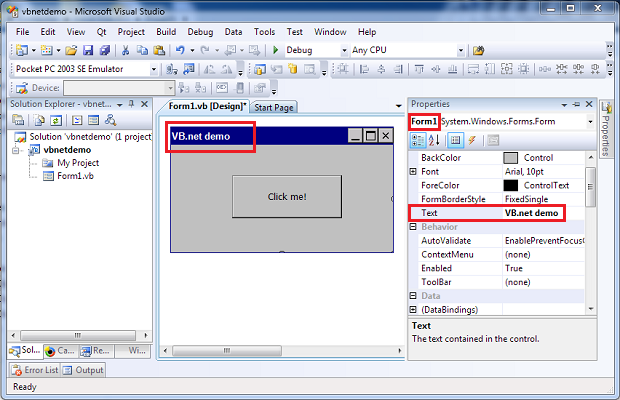
Task: Open the Tools menu
Action: pyautogui.click(x=264, y=32)
